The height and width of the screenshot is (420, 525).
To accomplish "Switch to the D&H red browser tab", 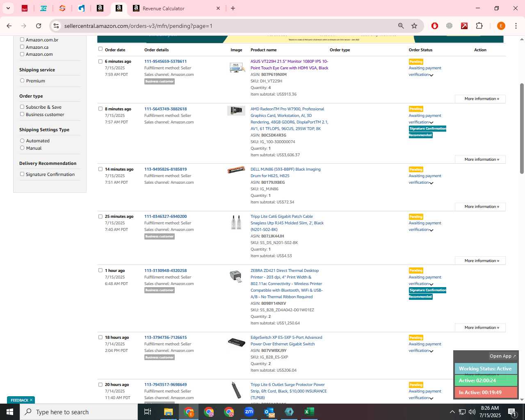I will tap(25, 8).
